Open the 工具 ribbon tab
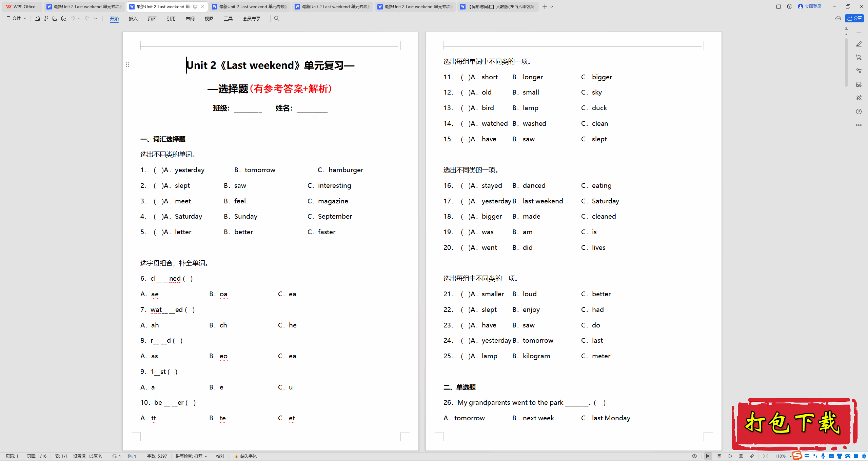 point(228,19)
